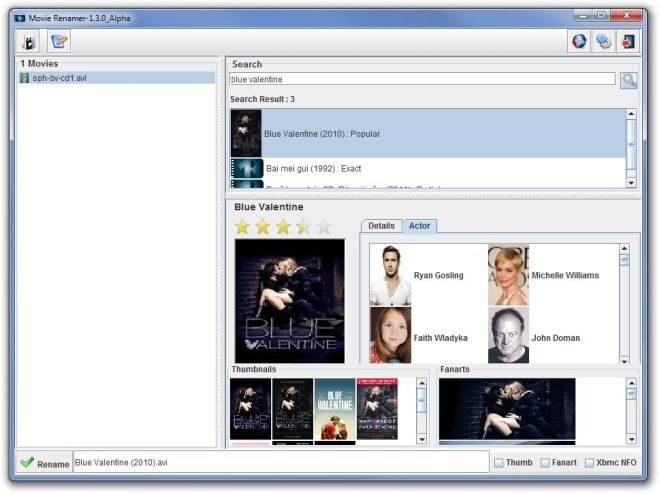Select the fanart image
Viewport: 660px width, 494px height.
(507, 409)
